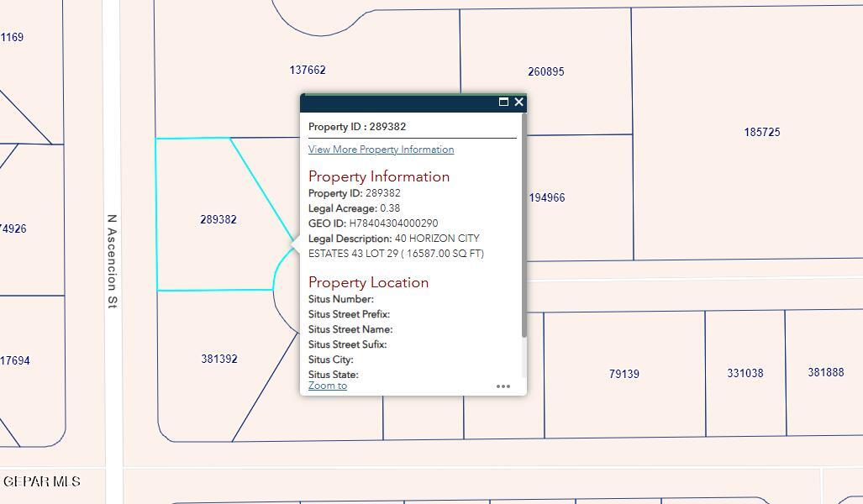Select parcel 74926 at left edge
863x504 pixels.
[x=13, y=228]
